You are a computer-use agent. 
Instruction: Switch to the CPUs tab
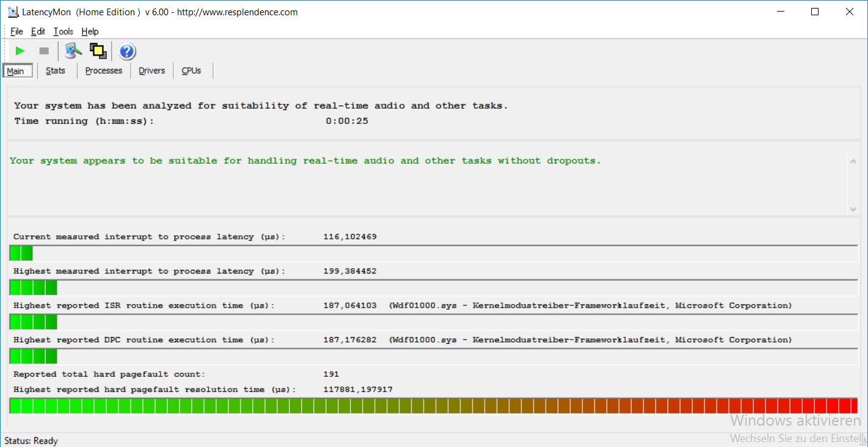click(192, 71)
